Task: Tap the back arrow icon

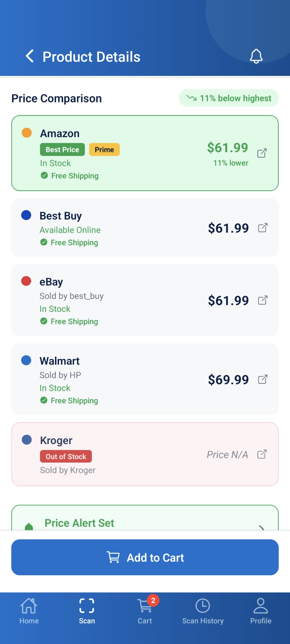Action: pyautogui.click(x=30, y=56)
